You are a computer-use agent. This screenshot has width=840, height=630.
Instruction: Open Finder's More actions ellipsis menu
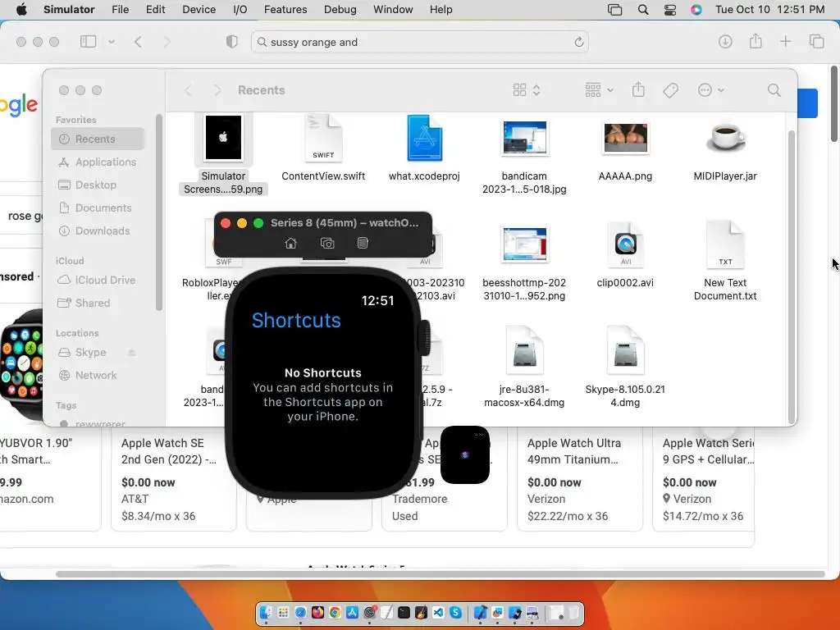click(x=710, y=90)
